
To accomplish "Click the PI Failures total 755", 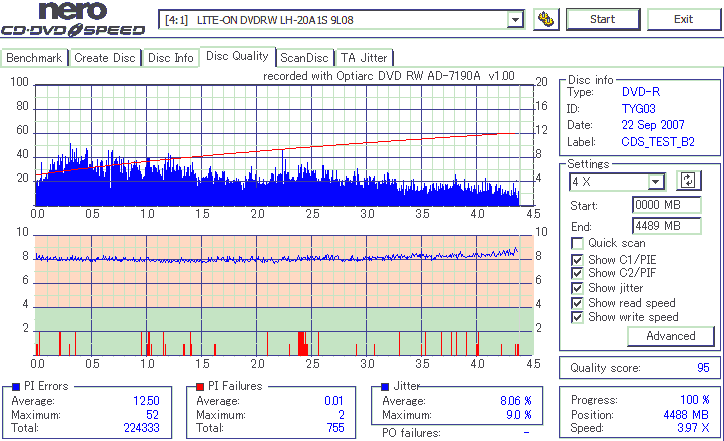I will coord(335,428).
